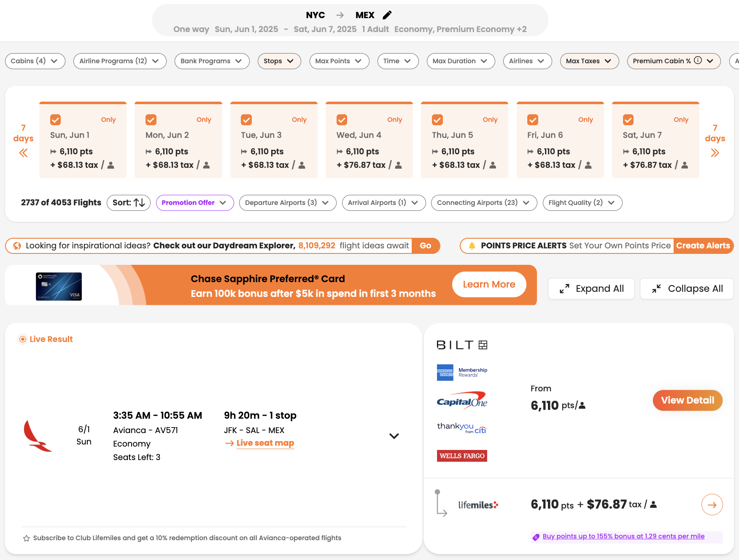Click the Points Price Alerts bell icon
Viewport: 739px width, 560px height.
tap(472, 246)
